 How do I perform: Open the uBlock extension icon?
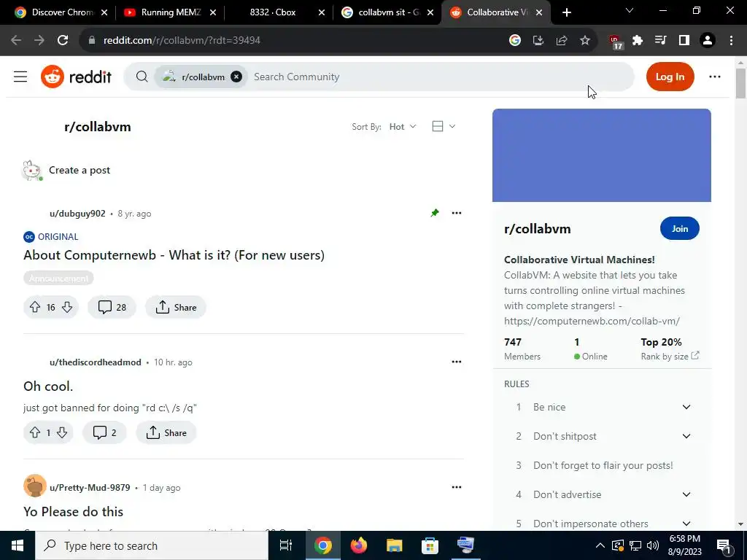point(616,42)
